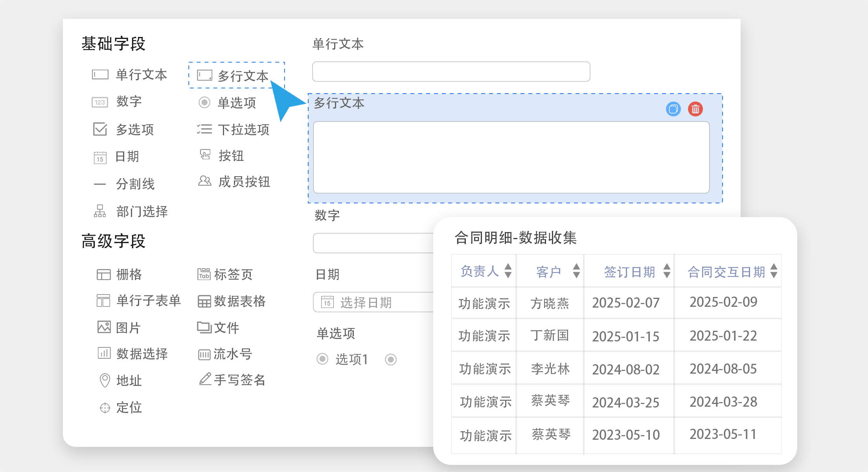This screenshot has height=472, width=868.
Task: Select the 手写签名 signature pen icon
Action: [x=205, y=379]
